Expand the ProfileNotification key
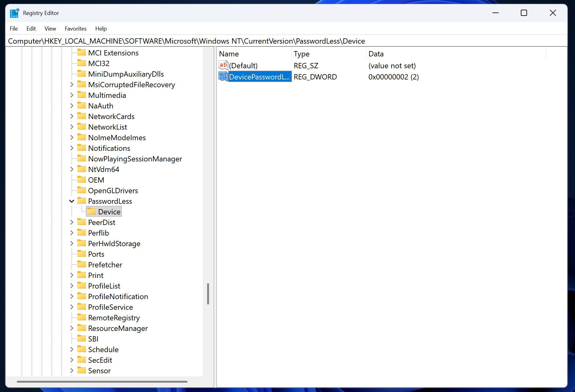Image resolution: width=575 pixels, height=392 pixels. tap(72, 296)
